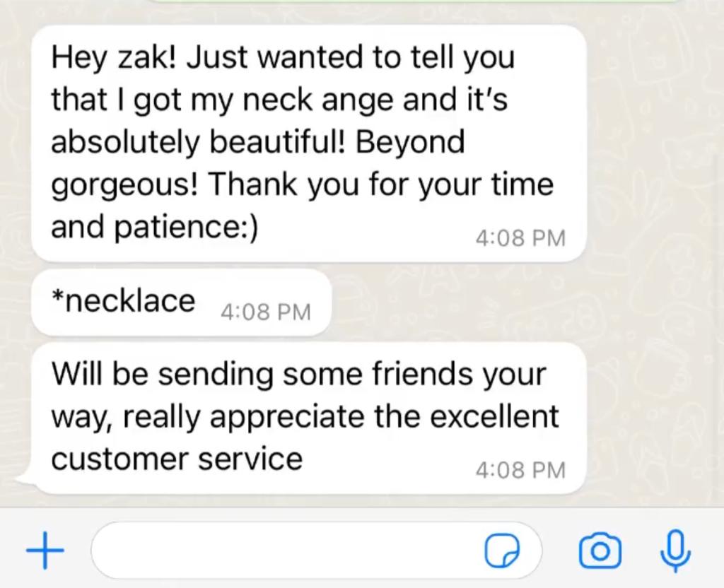Image resolution: width=724 pixels, height=588 pixels.
Task: Click the "Thank you for your time" line
Action: click(x=381, y=184)
